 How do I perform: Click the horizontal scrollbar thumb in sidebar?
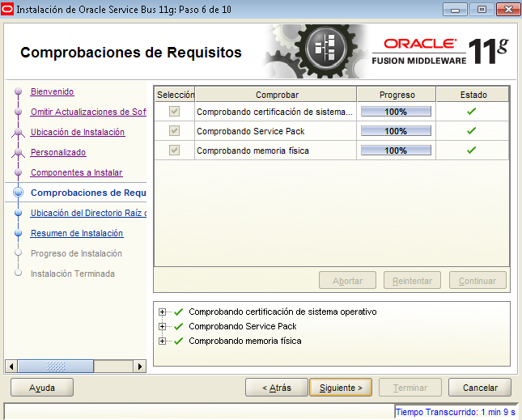[x=56, y=367]
